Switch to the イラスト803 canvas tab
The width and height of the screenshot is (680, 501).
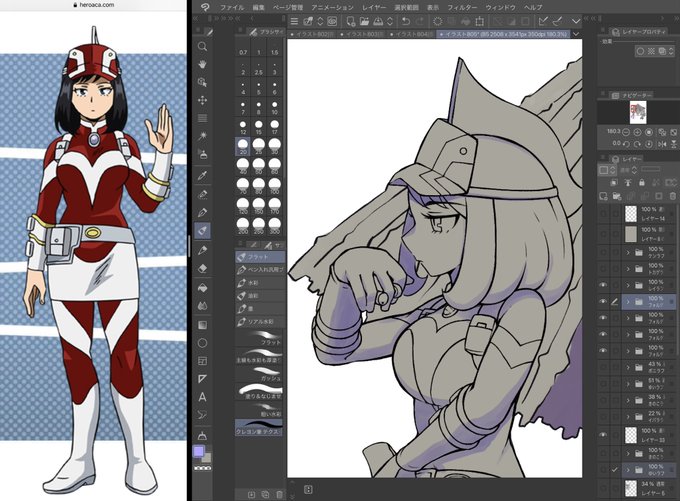pyautogui.click(x=362, y=34)
